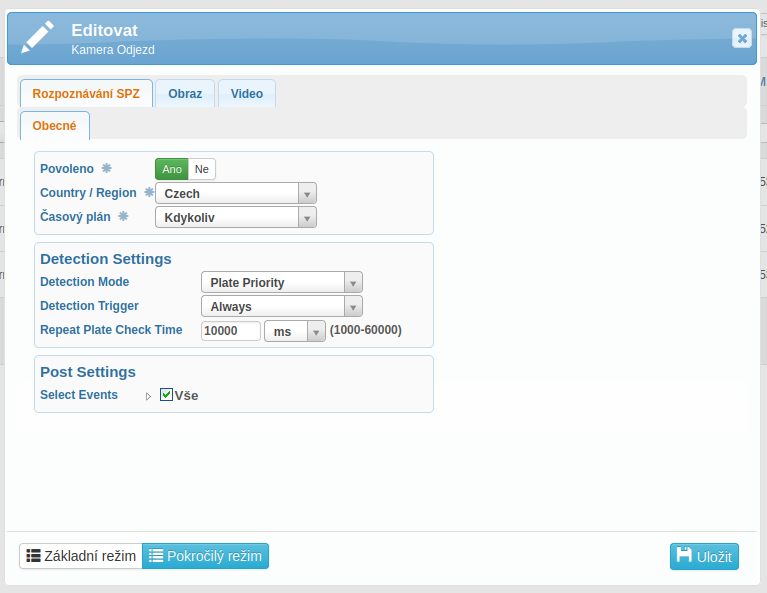Close the Editovat dialog
767x593 pixels.
pos(741,38)
